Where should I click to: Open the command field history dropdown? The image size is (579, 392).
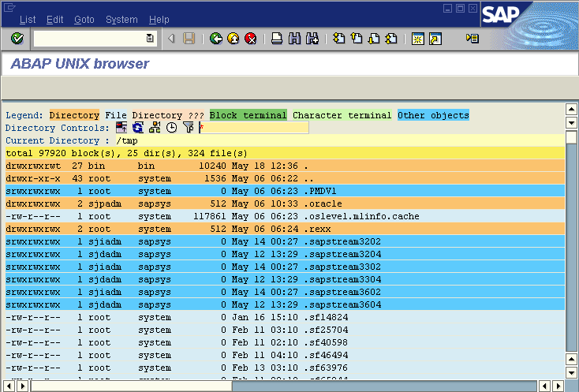(x=150, y=38)
